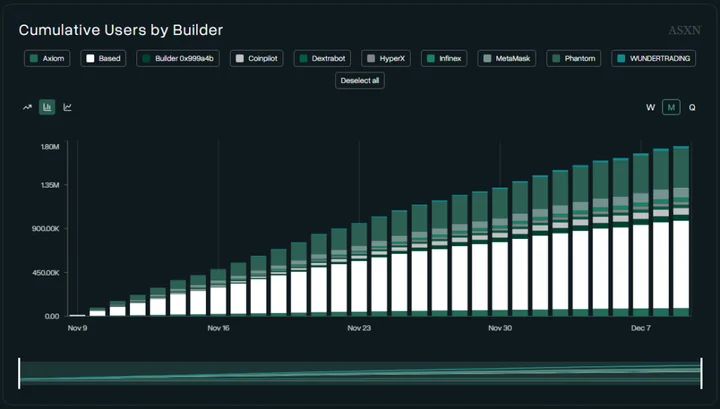Click the 0.00 axis value
This screenshot has height=409, width=720.
(52, 316)
